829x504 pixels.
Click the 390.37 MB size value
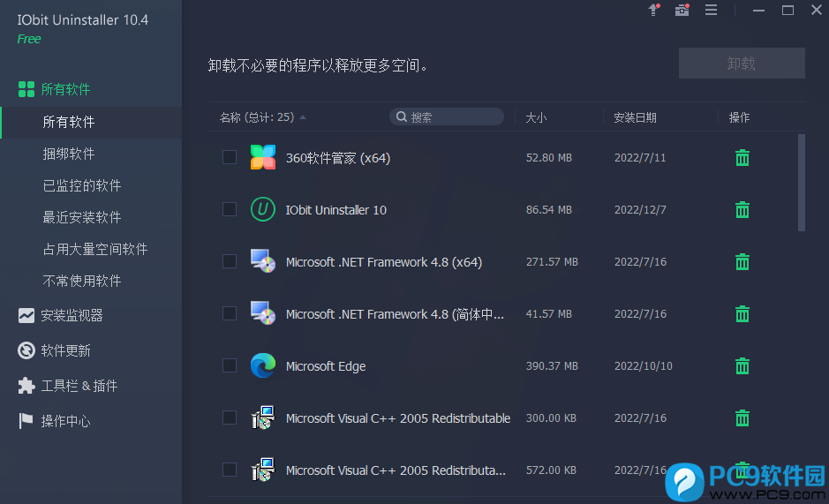(552, 366)
